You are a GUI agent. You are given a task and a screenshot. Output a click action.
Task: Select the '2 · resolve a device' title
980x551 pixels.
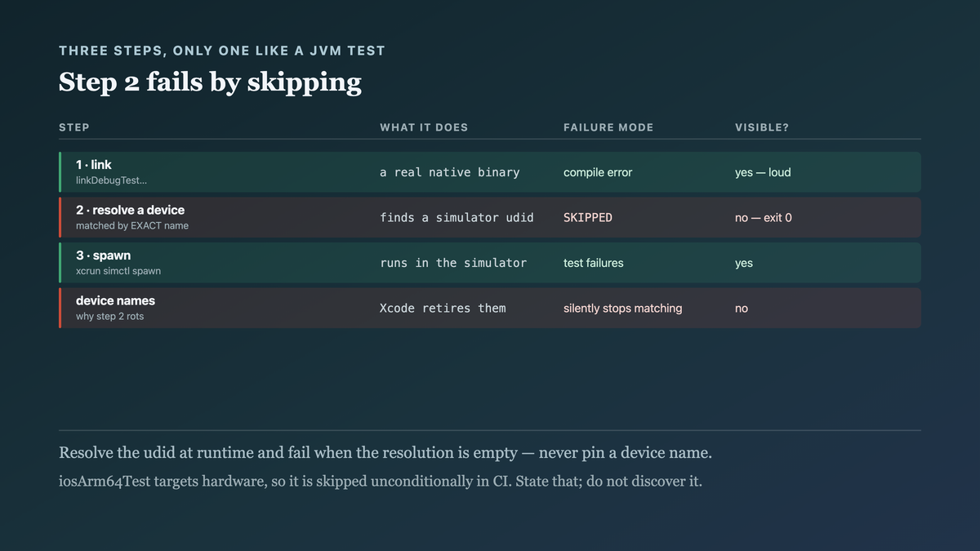[131, 211]
